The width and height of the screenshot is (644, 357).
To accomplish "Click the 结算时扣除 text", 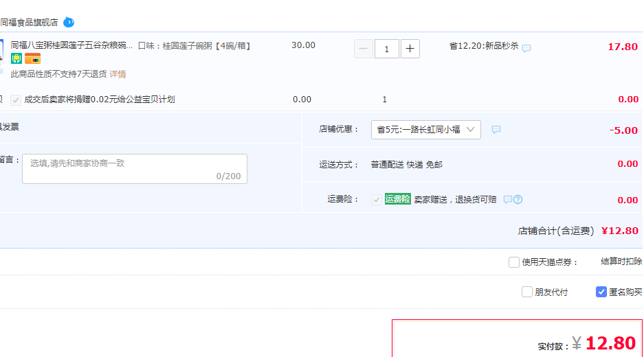I will point(621,262).
